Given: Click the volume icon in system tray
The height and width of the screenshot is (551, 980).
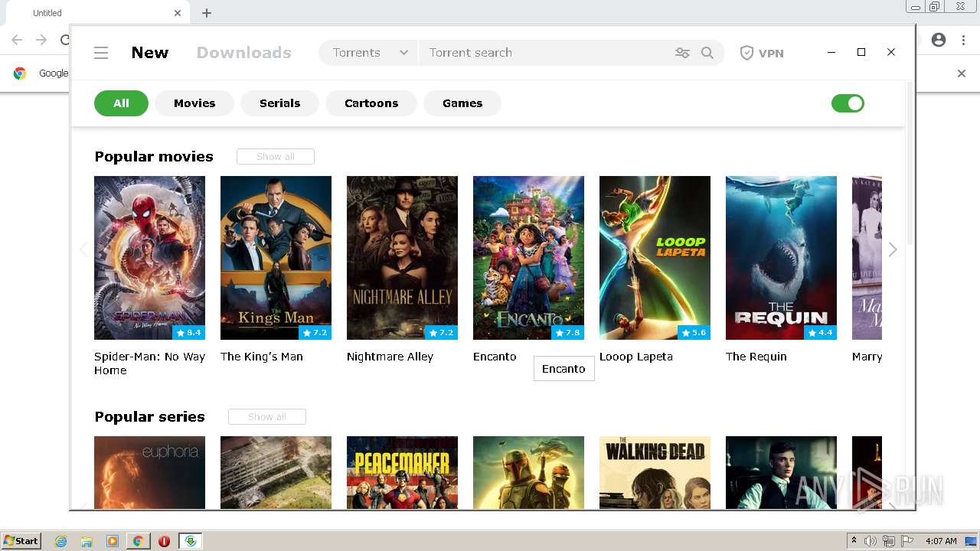Looking at the screenshot, I should 871,541.
